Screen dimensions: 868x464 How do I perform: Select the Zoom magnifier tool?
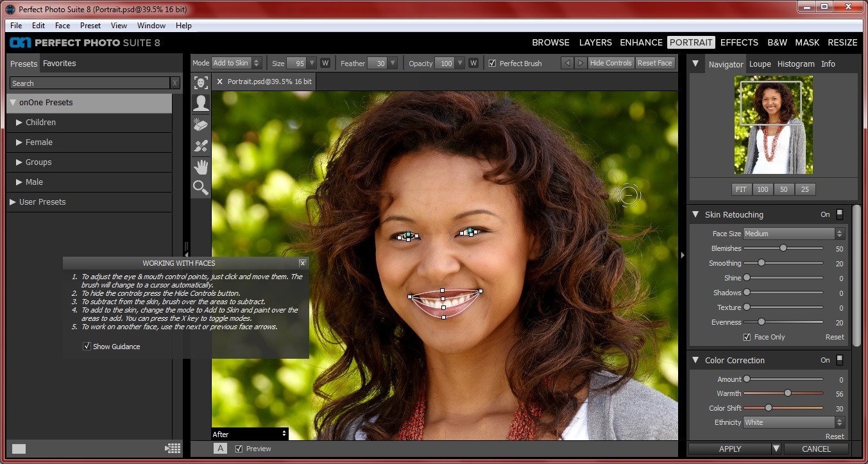pos(200,188)
